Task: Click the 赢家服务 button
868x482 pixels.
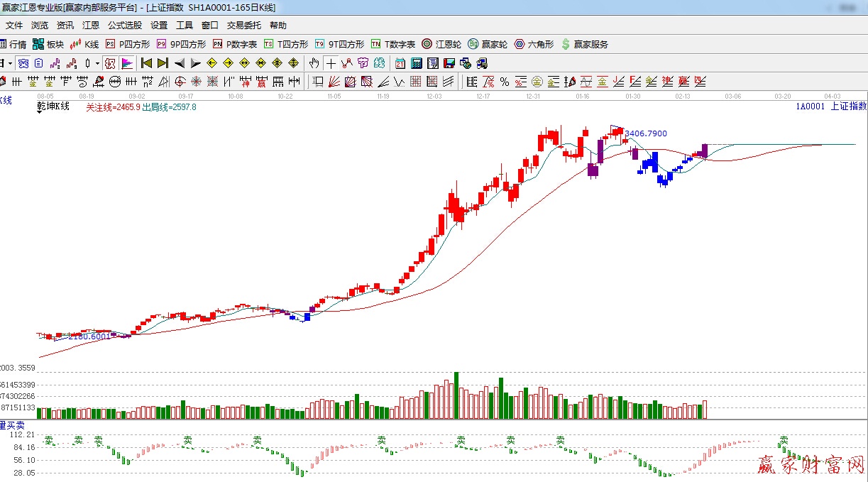Action: click(584, 44)
